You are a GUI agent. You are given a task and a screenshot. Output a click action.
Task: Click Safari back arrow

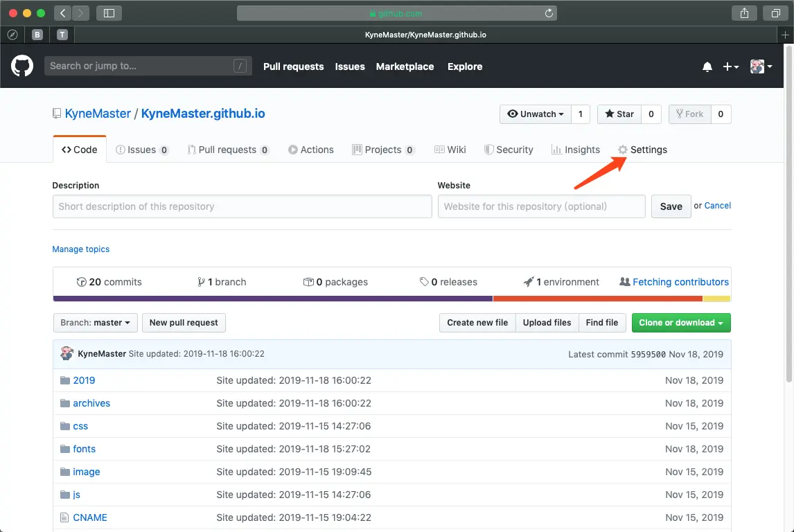[x=63, y=13]
